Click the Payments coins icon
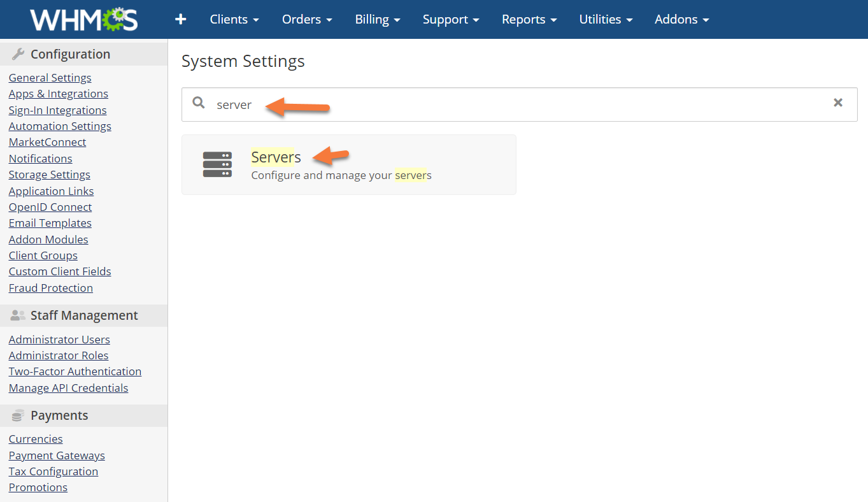Viewport: 868px width, 502px height. click(18, 415)
